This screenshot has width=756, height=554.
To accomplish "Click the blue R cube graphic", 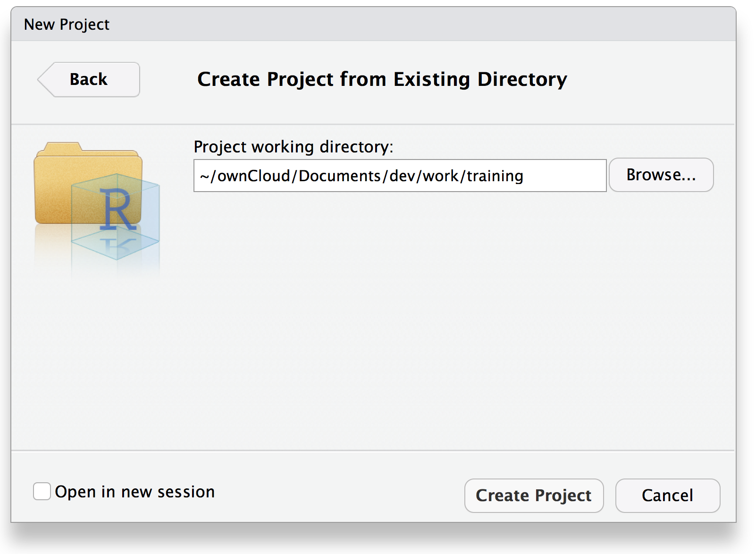I will (x=116, y=217).
